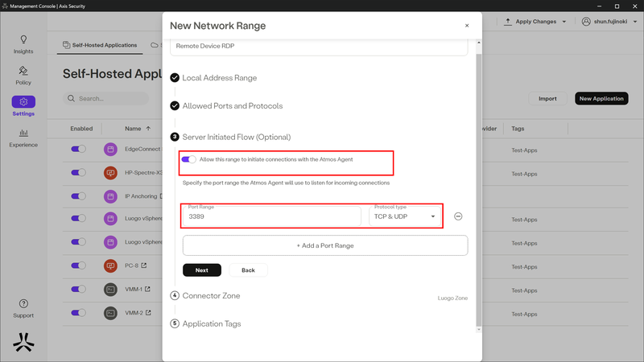Click Add a Port Range button
Screen dimensions: 644x362
[x=325, y=245]
